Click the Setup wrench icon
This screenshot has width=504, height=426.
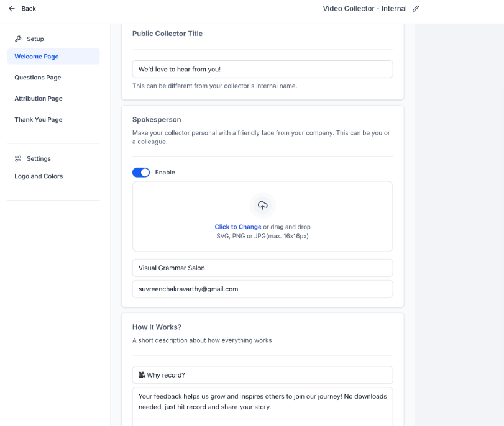[x=18, y=39]
